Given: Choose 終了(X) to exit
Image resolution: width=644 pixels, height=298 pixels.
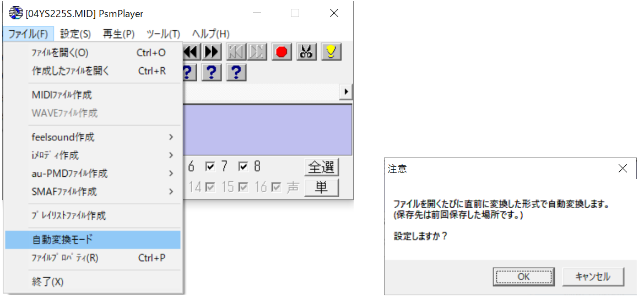Looking at the screenshot, I should pyautogui.click(x=93, y=282).
